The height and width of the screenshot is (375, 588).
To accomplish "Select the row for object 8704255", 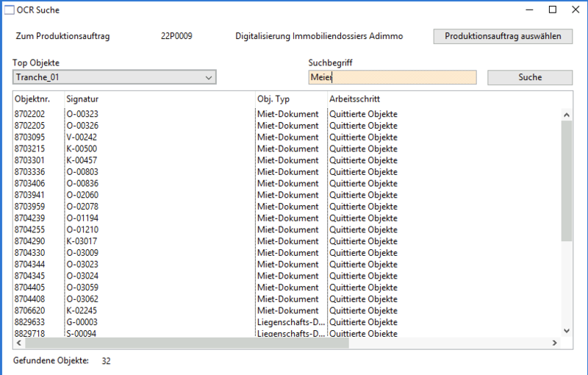I will (29, 229).
